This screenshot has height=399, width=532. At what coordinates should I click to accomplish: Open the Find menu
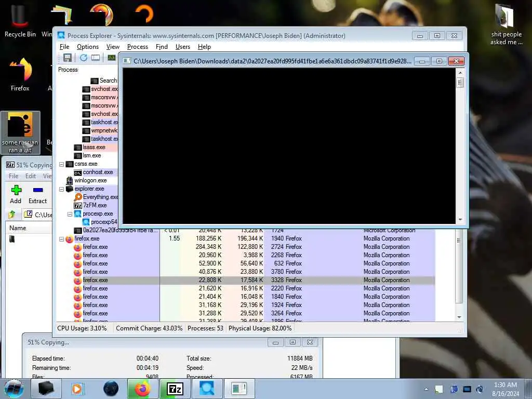(162, 47)
